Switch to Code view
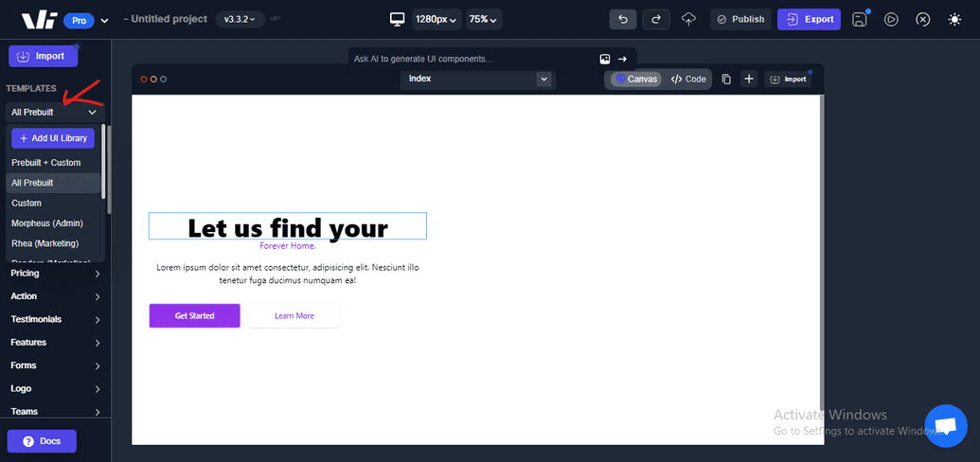Image resolution: width=980 pixels, height=462 pixels. coord(688,80)
